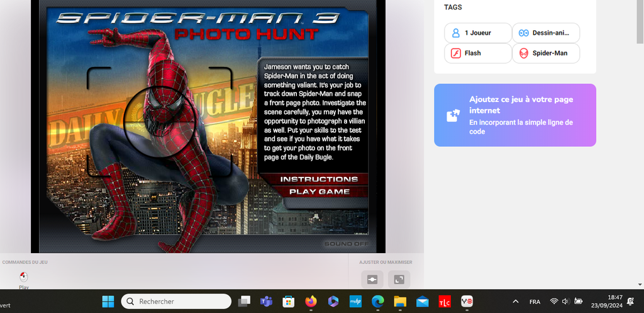
Task: Select the 1 Joueur tag
Action: [x=477, y=33]
